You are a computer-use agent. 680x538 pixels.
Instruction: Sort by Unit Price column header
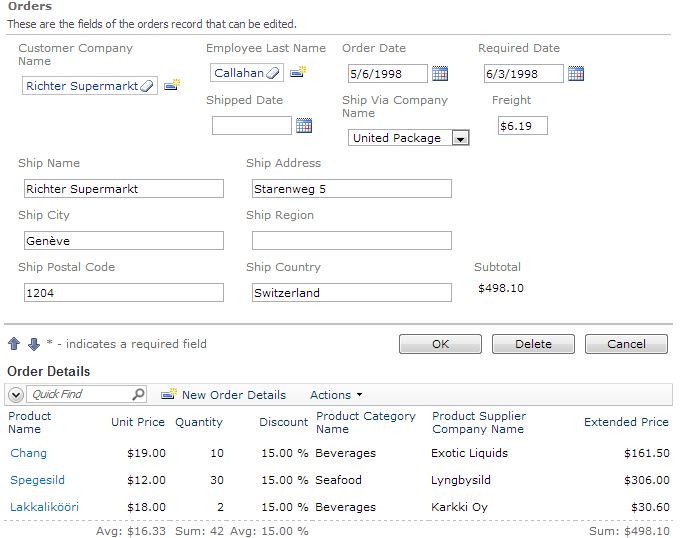click(138, 422)
